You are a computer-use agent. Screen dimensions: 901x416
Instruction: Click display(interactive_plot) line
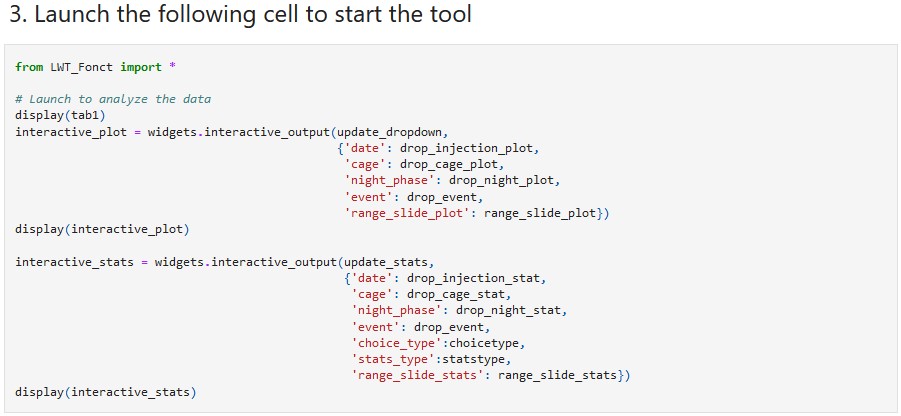pos(102,230)
